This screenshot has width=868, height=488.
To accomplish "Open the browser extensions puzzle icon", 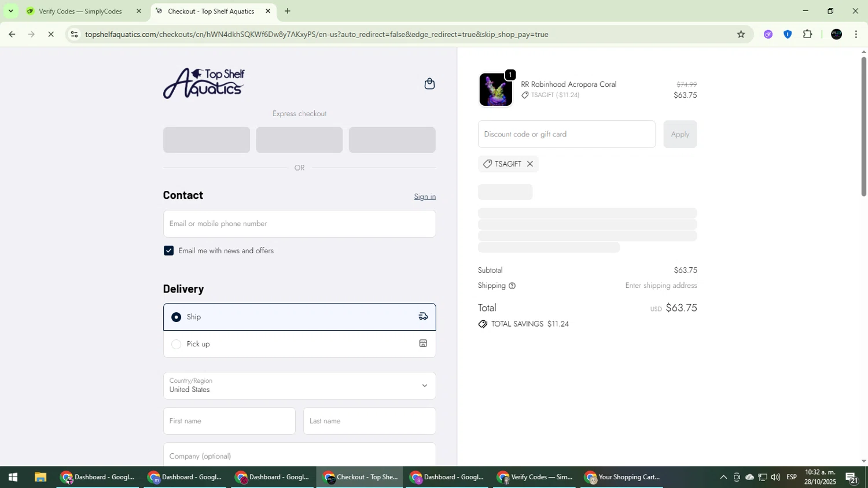I will (x=808, y=34).
